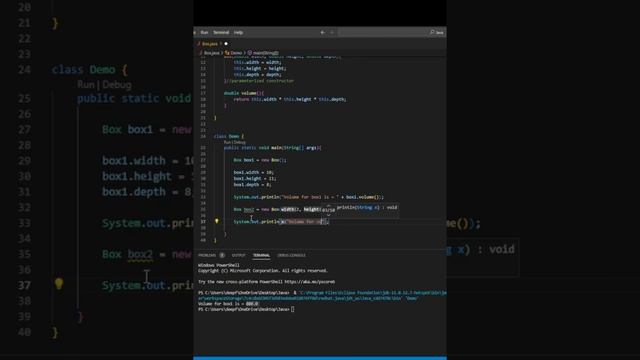Click the box1.width = 10 line

coord(253,172)
